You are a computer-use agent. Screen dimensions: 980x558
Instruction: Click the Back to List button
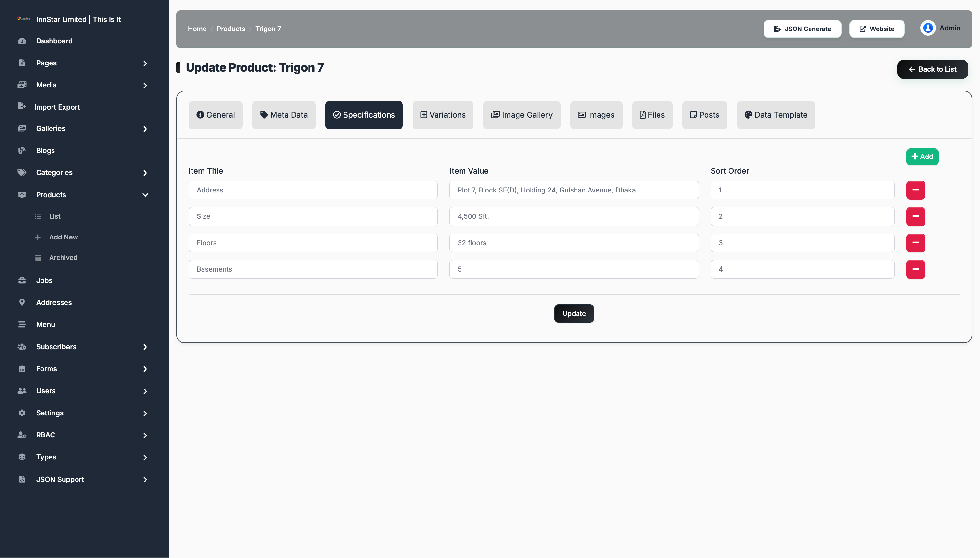tap(932, 69)
